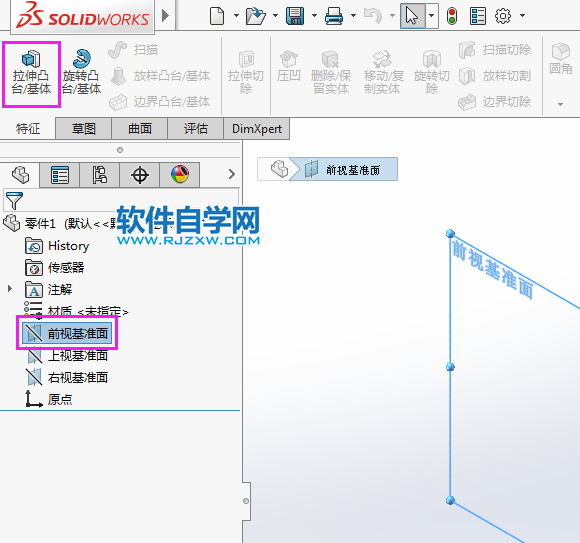
Task: Click the Boundary Boss/Base (边界凸台/基体) tool
Action: [160, 102]
